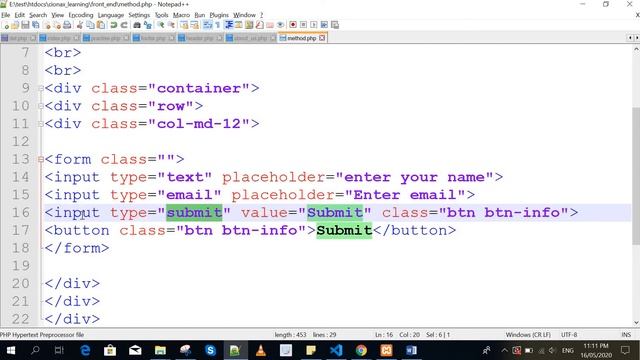Screen dimensions: 640x360
Task: Undo the last edit using green arrow
Action: (113, 25)
